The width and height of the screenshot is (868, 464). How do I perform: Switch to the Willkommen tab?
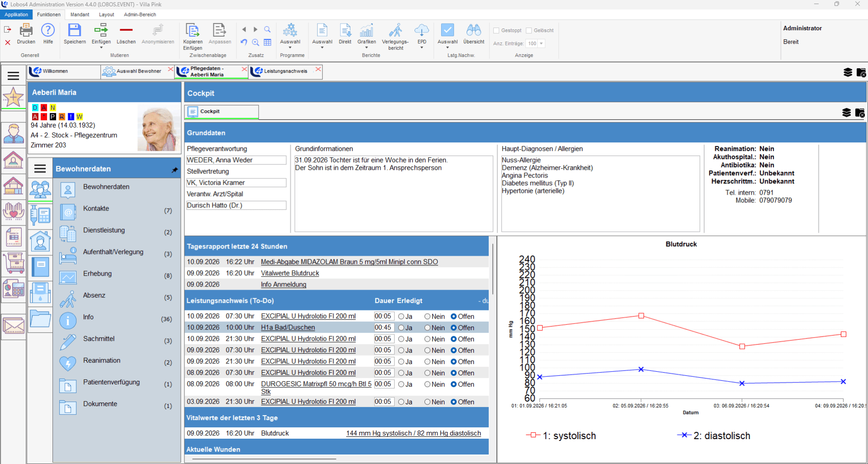64,71
